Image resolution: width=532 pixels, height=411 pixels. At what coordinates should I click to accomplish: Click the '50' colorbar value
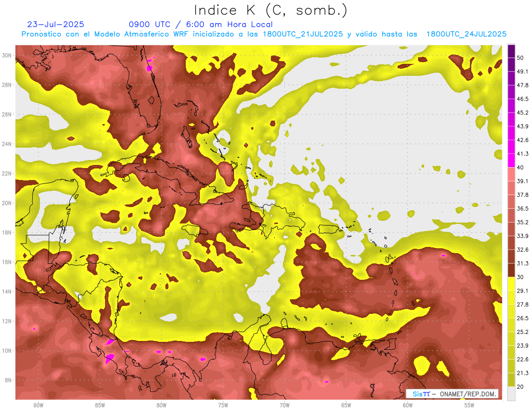520,58
